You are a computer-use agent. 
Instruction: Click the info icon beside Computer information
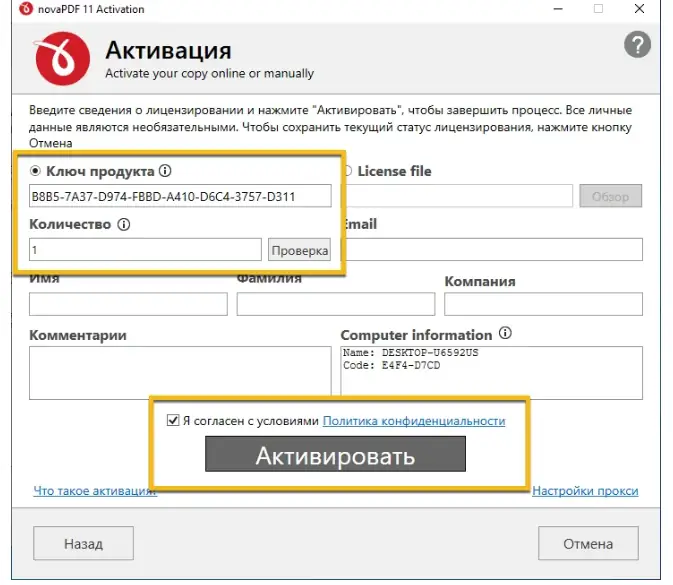[505, 333]
